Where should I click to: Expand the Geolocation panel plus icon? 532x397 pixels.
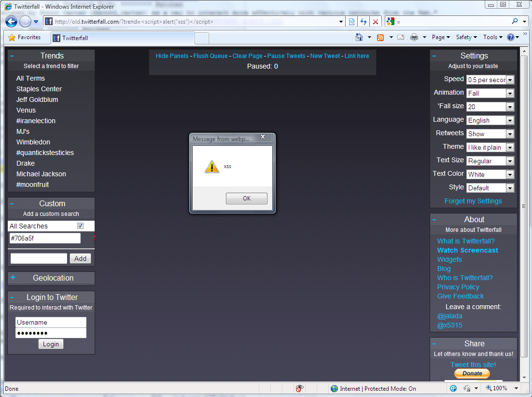click(13, 277)
